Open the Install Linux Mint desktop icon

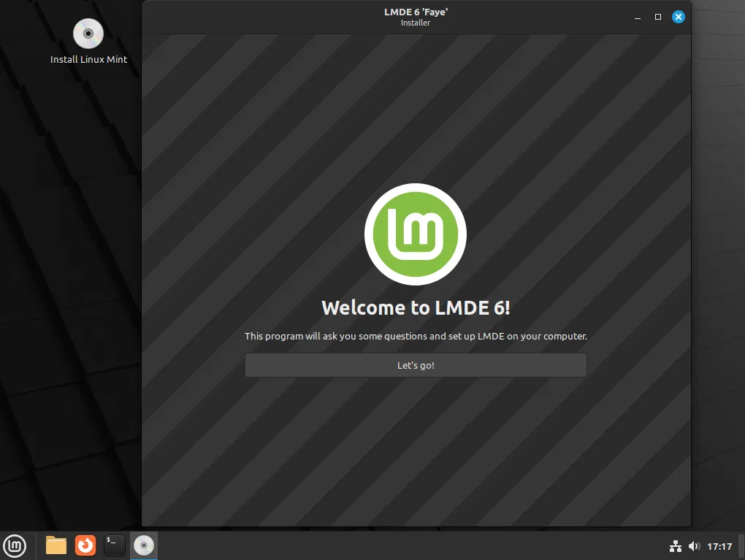point(88,42)
